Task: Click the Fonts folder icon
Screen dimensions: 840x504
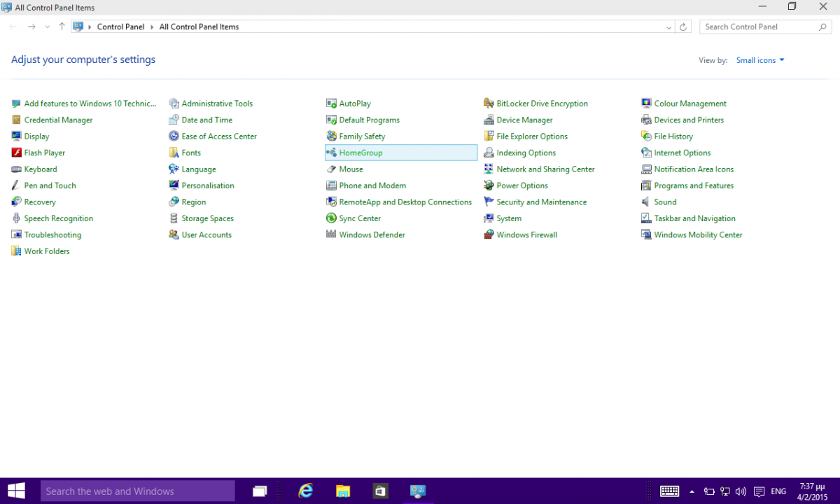Action: pyautogui.click(x=174, y=153)
